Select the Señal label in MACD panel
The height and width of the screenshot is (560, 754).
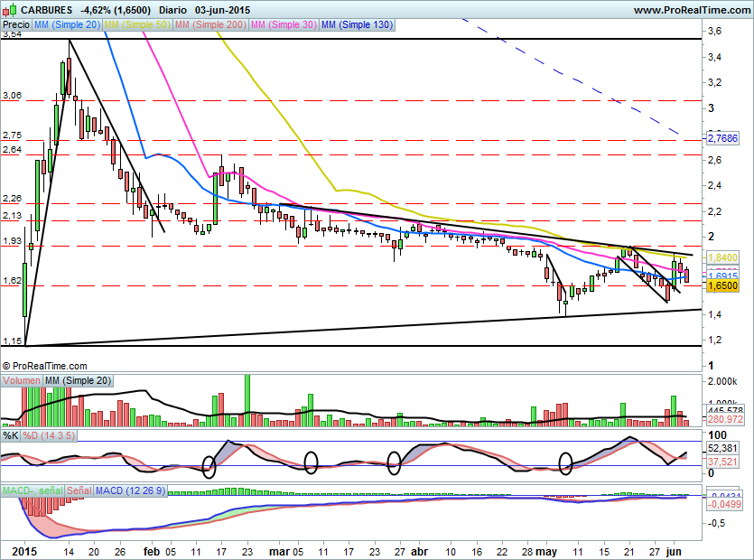point(79,490)
